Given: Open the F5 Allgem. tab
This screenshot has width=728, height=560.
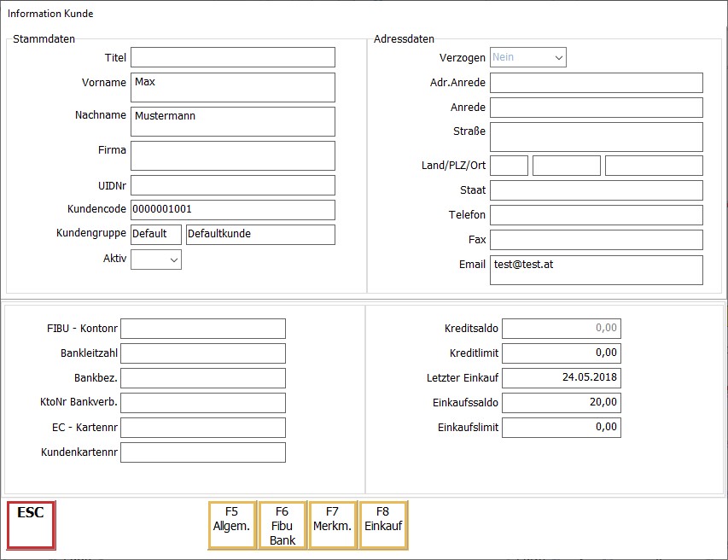Looking at the screenshot, I should 231,525.
